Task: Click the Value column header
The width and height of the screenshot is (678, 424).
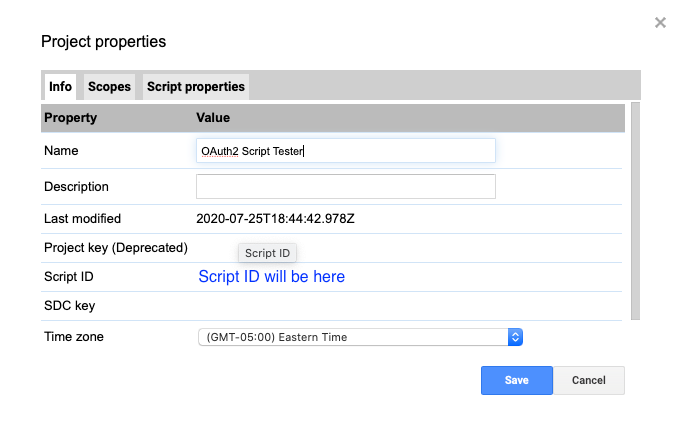Action: (x=213, y=118)
